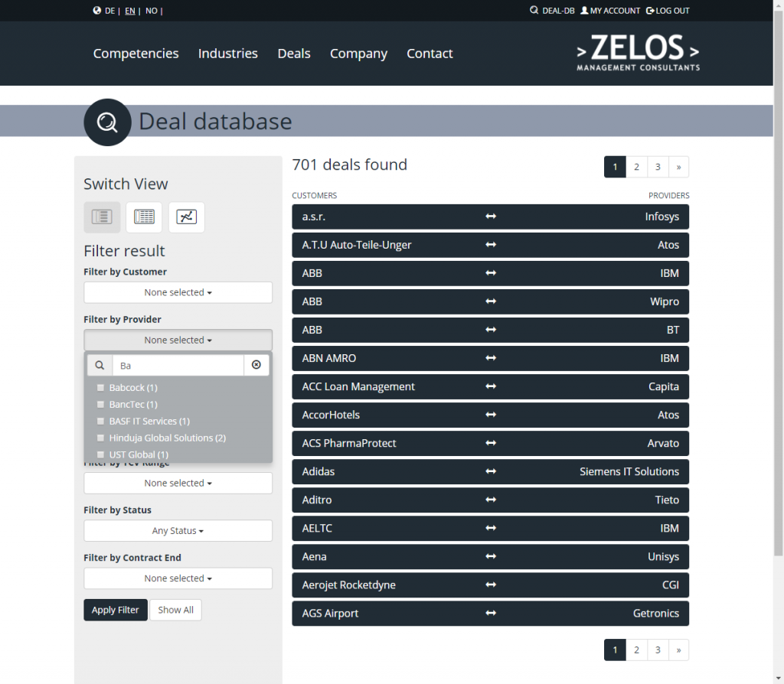Image resolution: width=784 pixels, height=684 pixels.
Task: Click the arrows icon in AGS Airport row
Action: click(x=491, y=613)
